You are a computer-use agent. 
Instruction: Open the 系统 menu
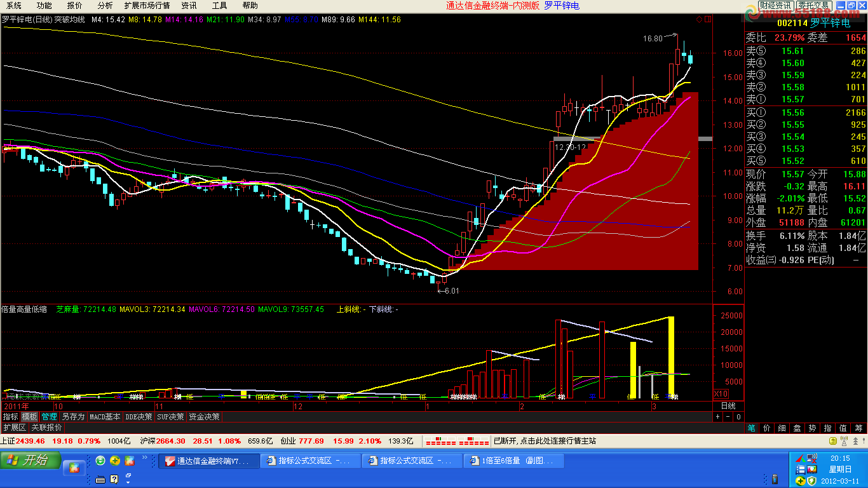pos(14,6)
